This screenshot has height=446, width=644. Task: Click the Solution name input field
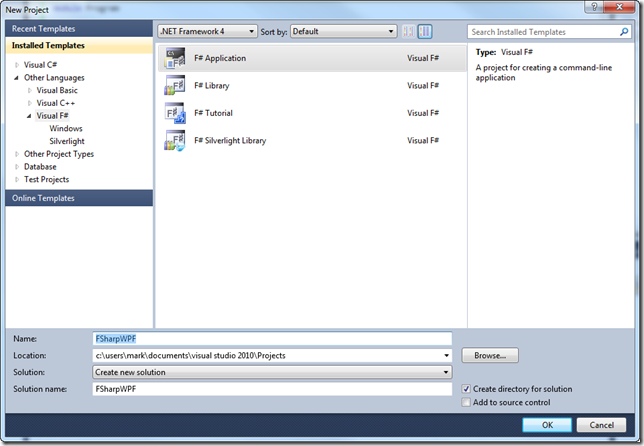(272, 389)
